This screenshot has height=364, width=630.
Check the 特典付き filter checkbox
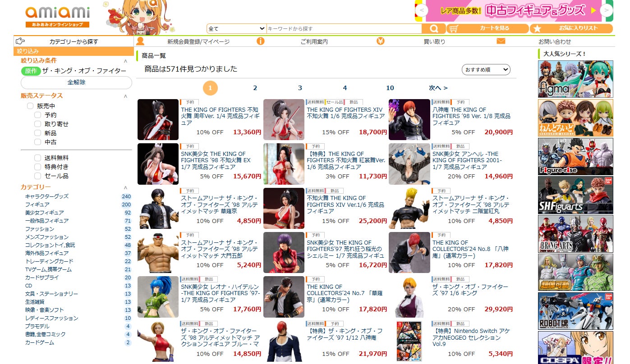[38, 167]
